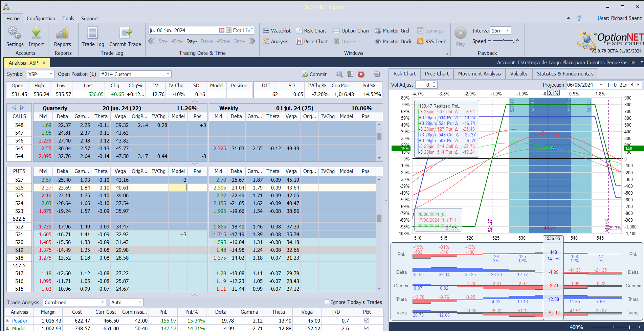Click the expiration bar icon beside Exp
Image resolution: width=644 pixels, height=331 pixels.
pyautogui.click(x=229, y=30)
